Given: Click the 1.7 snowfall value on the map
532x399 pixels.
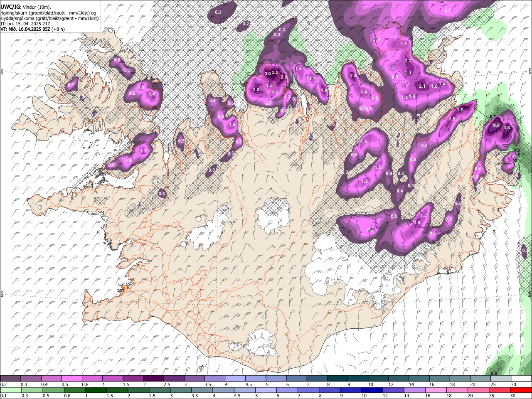Looking at the screenshot, I should click(x=312, y=79).
